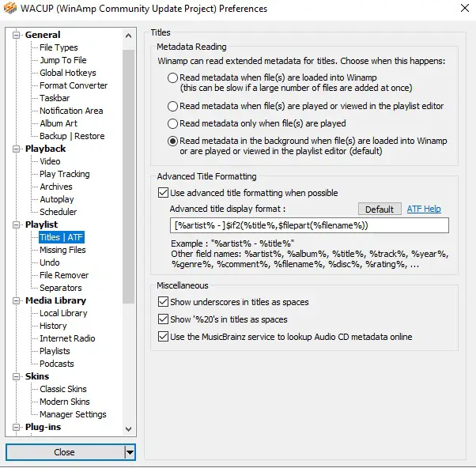476x468 pixels.
Task: Toggle 'Show %20s in titles as spaces'
Action: tap(163, 319)
